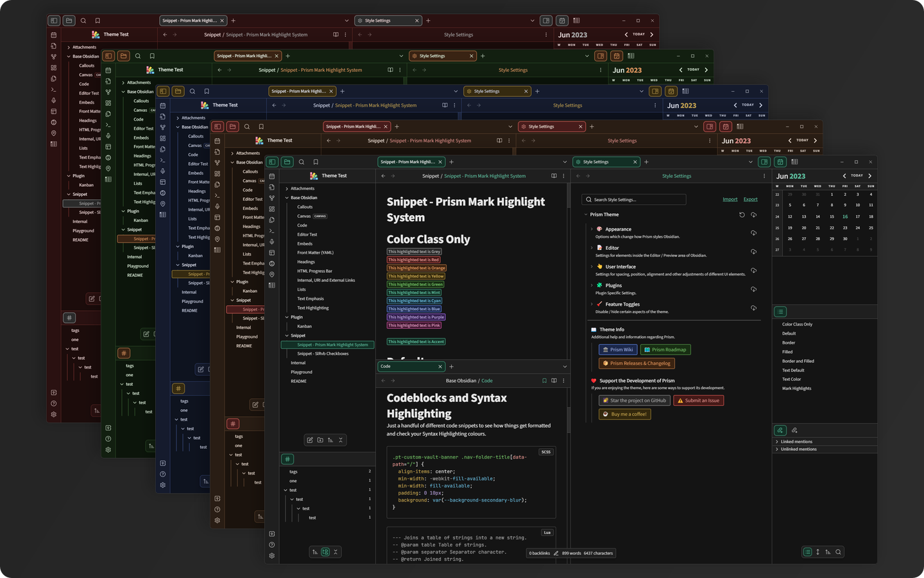
Task: Toggle left sidebar in the maroon window
Action: click(x=54, y=21)
